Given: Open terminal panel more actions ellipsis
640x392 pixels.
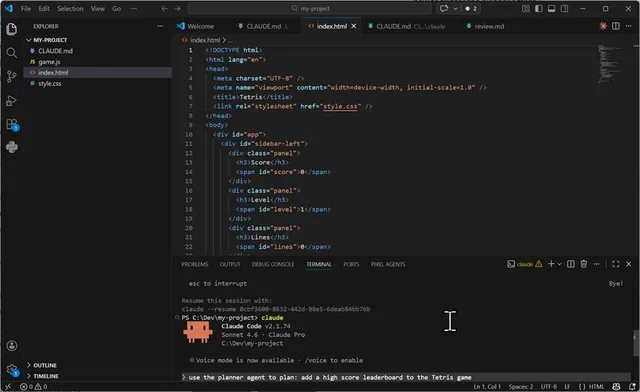Looking at the screenshot, I should [x=596, y=264].
